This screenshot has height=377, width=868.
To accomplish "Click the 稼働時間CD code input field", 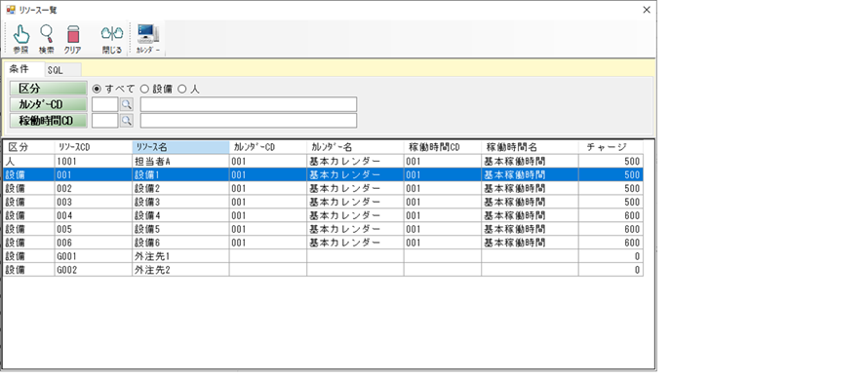I will tap(105, 121).
